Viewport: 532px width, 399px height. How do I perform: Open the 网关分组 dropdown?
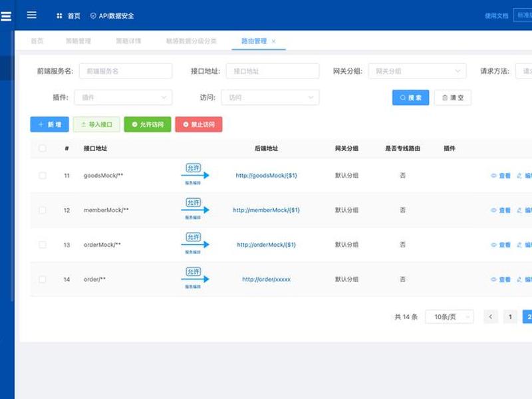418,71
